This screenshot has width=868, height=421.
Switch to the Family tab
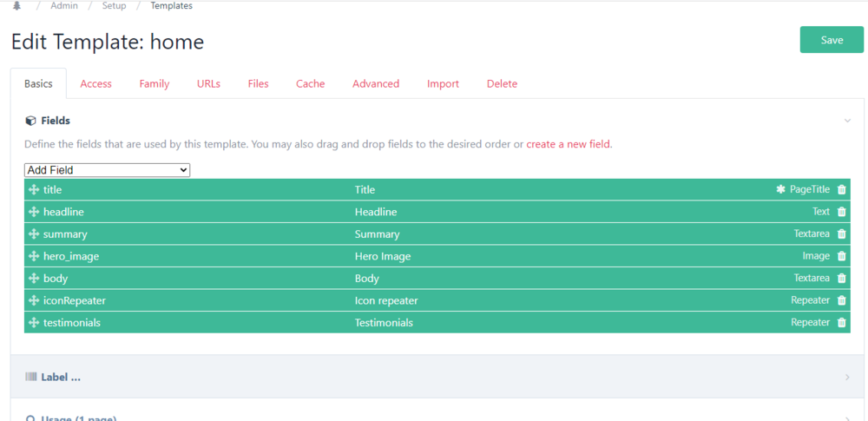point(154,84)
